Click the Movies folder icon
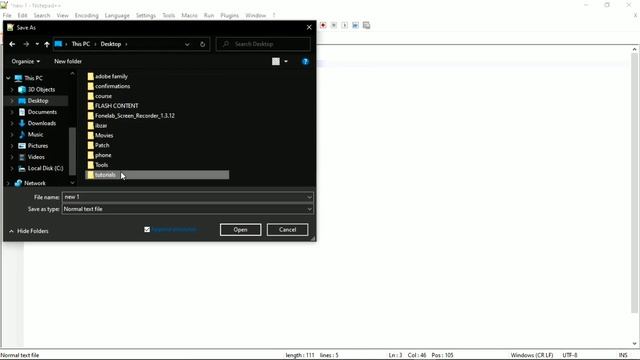The height and width of the screenshot is (360, 640). pos(91,136)
